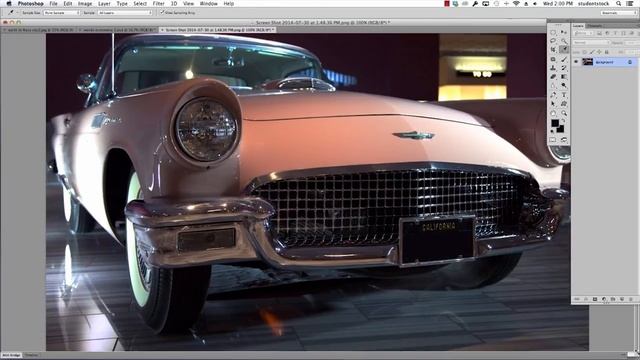
Task: Select the Lasso tool
Action: click(x=553, y=40)
